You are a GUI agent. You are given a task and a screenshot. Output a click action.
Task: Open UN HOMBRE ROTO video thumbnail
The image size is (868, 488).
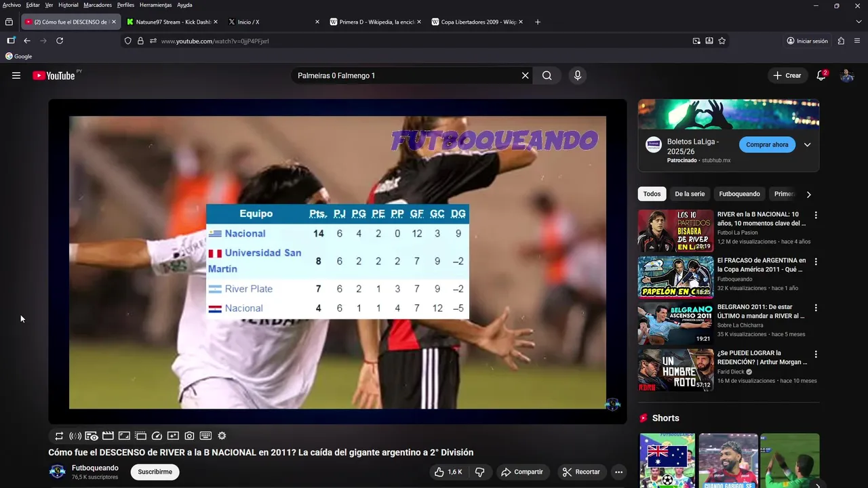675,370
